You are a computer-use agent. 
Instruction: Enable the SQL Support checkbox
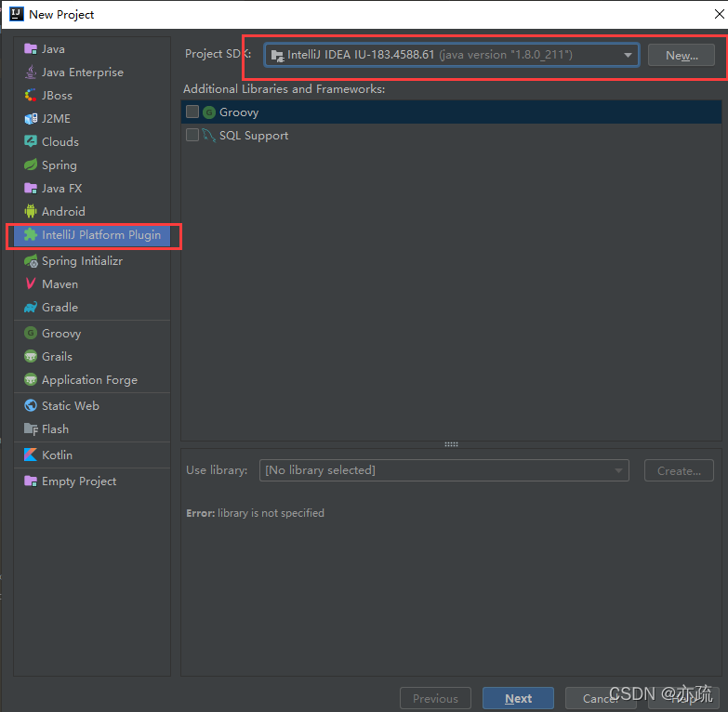click(192, 135)
